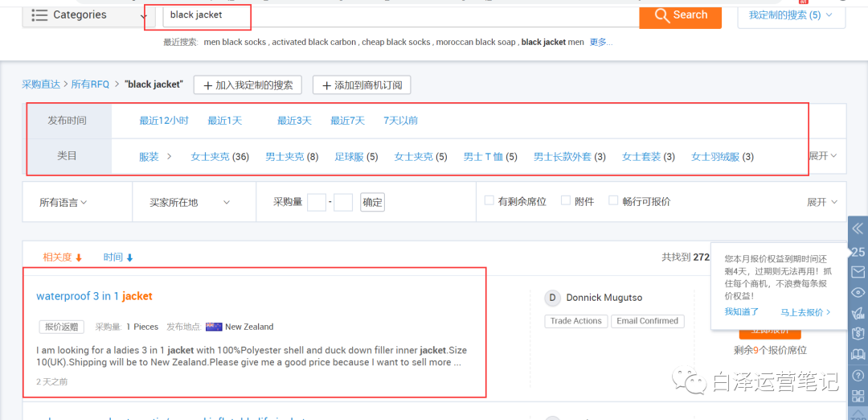Viewport: 868px width, 420px height.
Task: Click the Donnick Mugutso avatar circle
Action: pyautogui.click(x=552, y=298)
